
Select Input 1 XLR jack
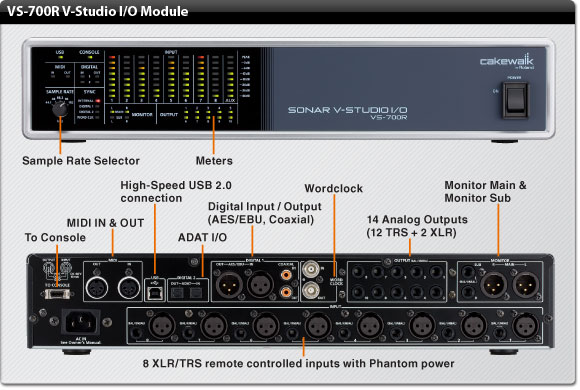526,326
